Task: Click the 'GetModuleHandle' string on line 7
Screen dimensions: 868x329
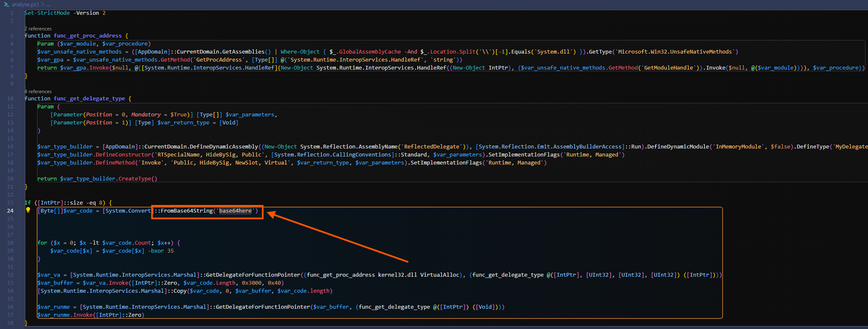Action: [669, 68]
